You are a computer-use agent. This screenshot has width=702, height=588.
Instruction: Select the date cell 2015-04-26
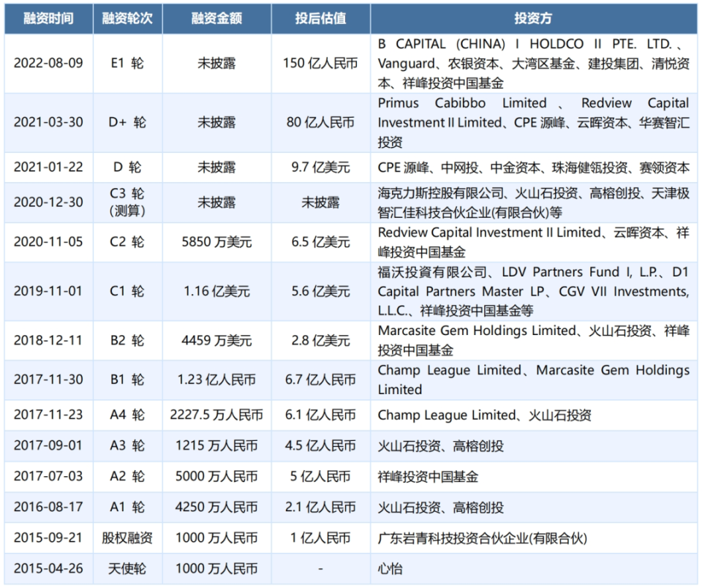coord(49,569)
